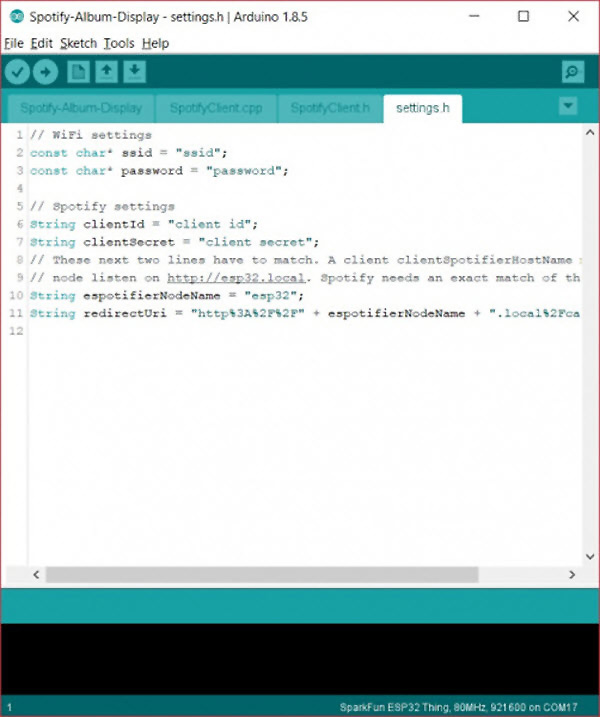Open the Help menu
The height and width of the screenshot is (717, 600).
pyautogui.click(x=155, y=43)
